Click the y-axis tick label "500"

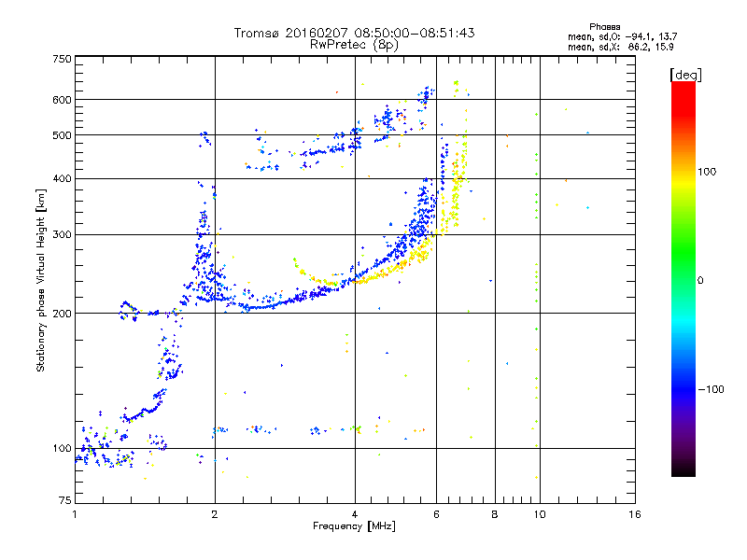coord(62,135)
